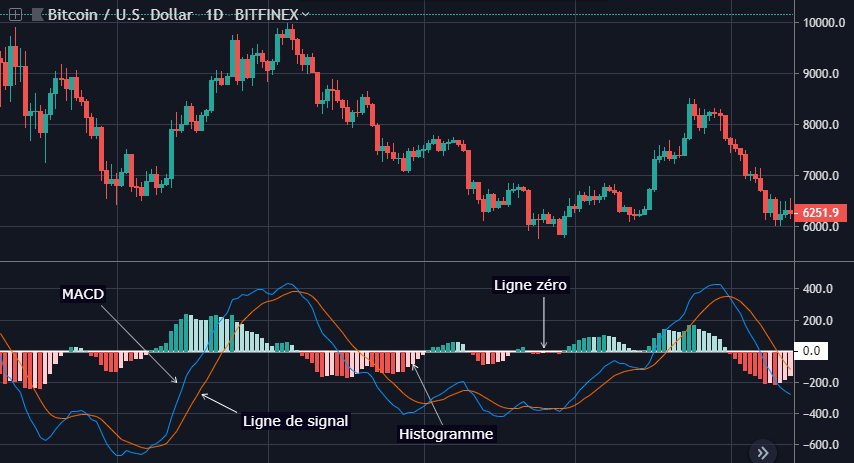This screenshot has height=463, width=854.
Task: Expand the chevron next to BITFINEX
Action: click(305, 14)
